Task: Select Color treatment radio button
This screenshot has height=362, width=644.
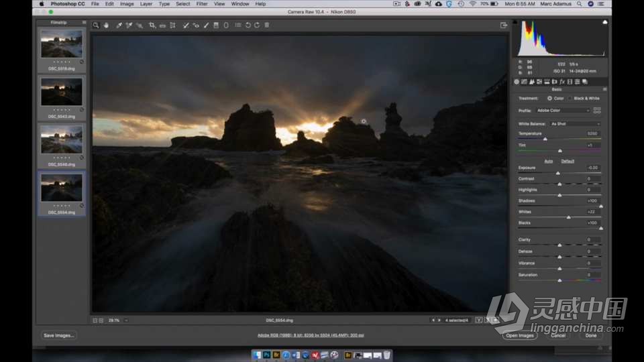Action: (549, 99)
